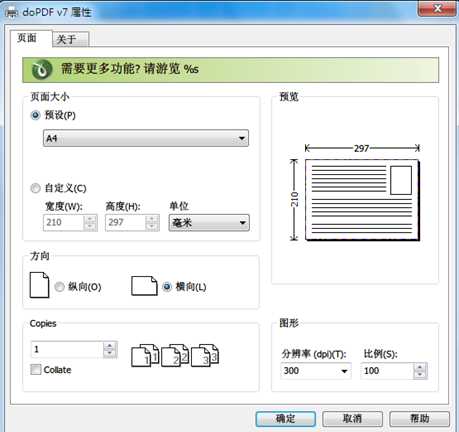
Task: Click the 高度(H) input field showing 297
Action: click(x=125, y=222)
